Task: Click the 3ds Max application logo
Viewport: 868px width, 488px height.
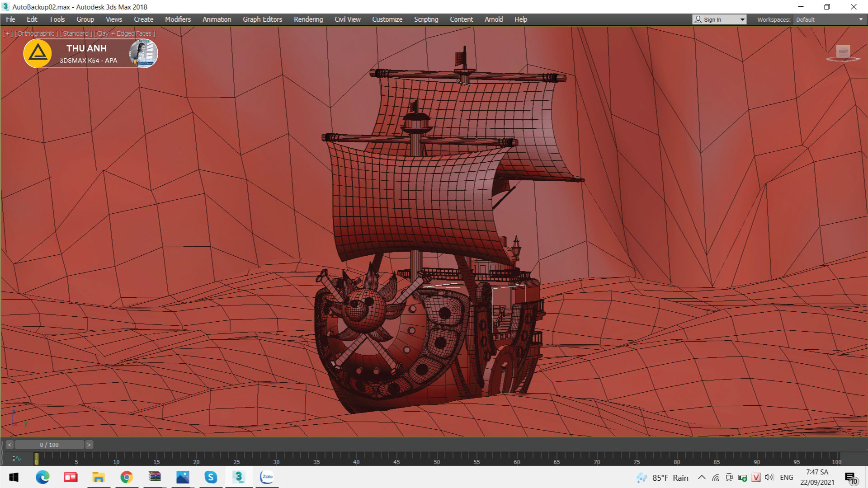Action: [5, 7]
